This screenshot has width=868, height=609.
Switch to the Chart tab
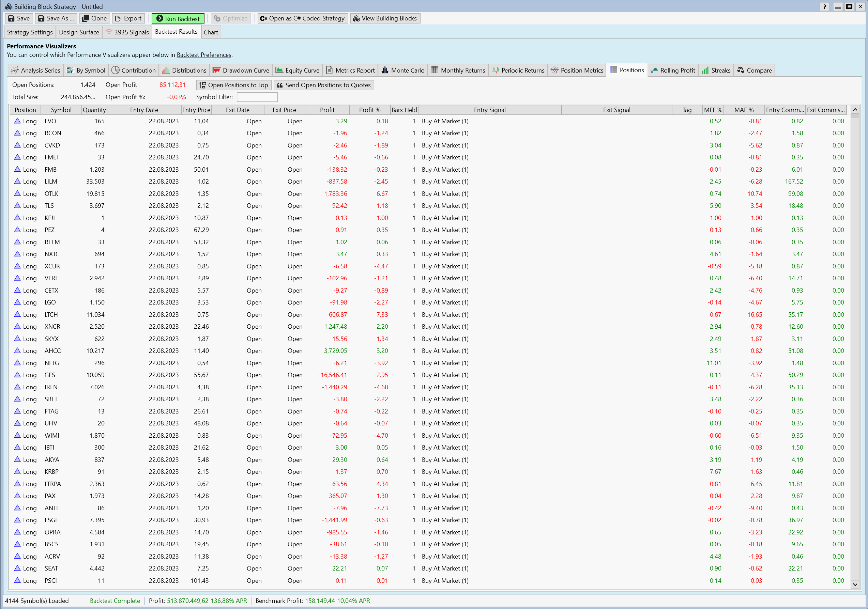click(211, 32)
